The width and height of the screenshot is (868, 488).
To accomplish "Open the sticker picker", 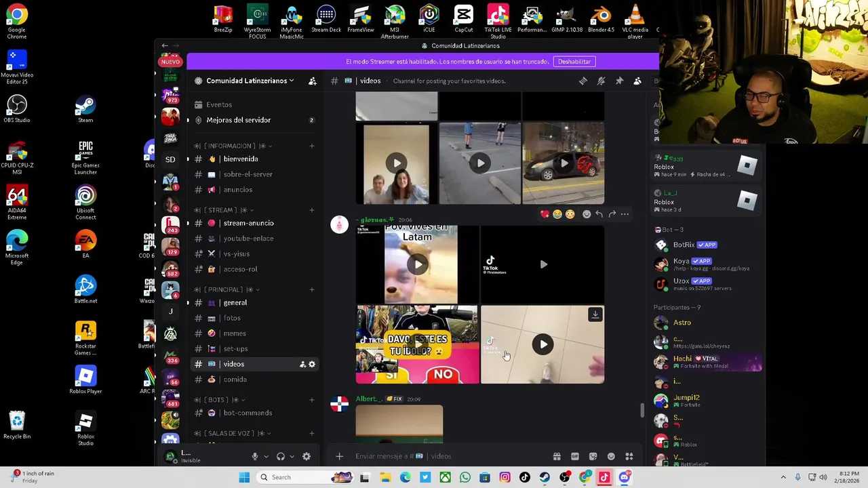I will [593, 456].
